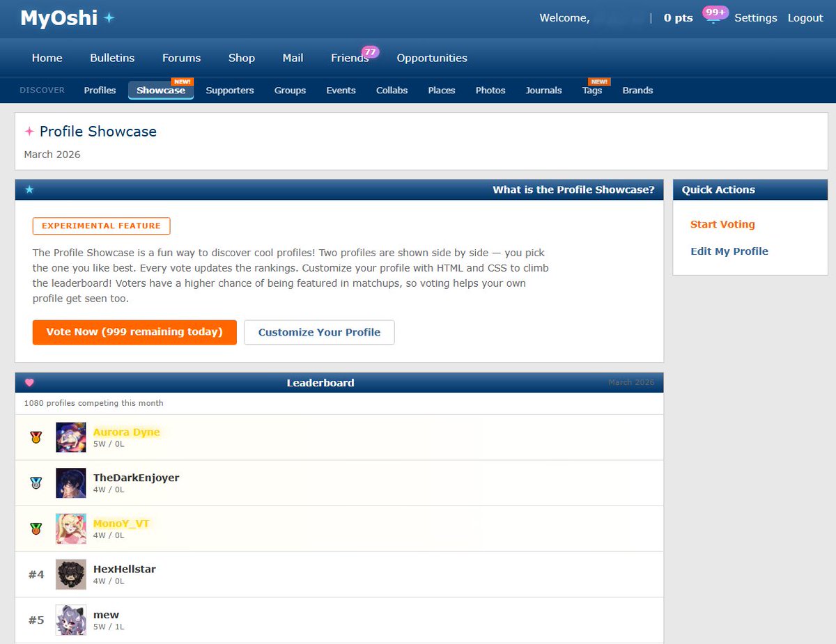836x644 pixels.
Task: Open the Mail menu
Action: (x=293, y=58)
